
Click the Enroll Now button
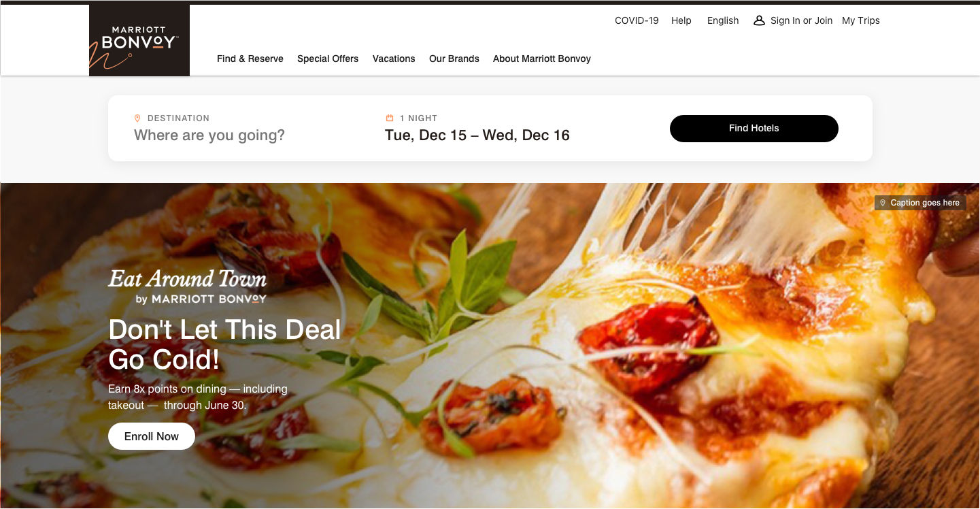(152, 437)
